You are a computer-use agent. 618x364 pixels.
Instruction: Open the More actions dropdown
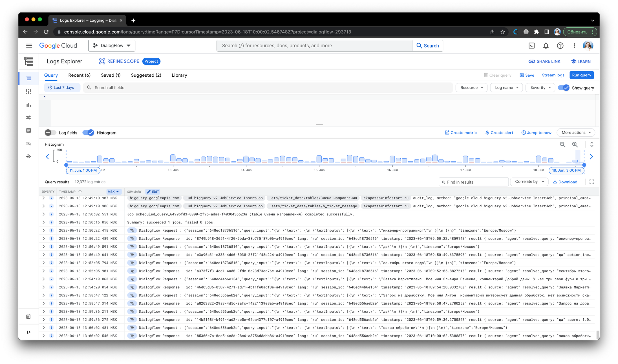576,133
